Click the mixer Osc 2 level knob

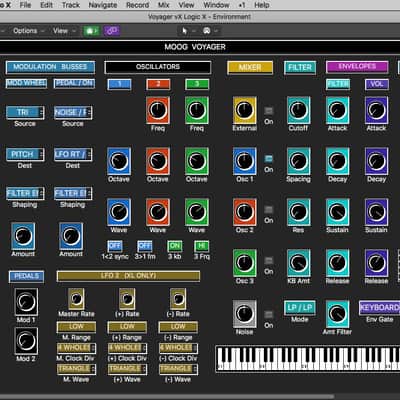[245, 212]
